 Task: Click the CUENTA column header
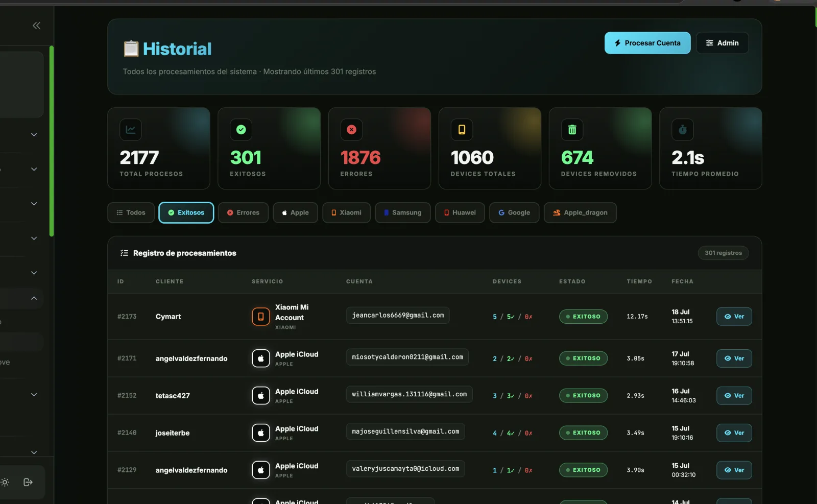(359, 281)
